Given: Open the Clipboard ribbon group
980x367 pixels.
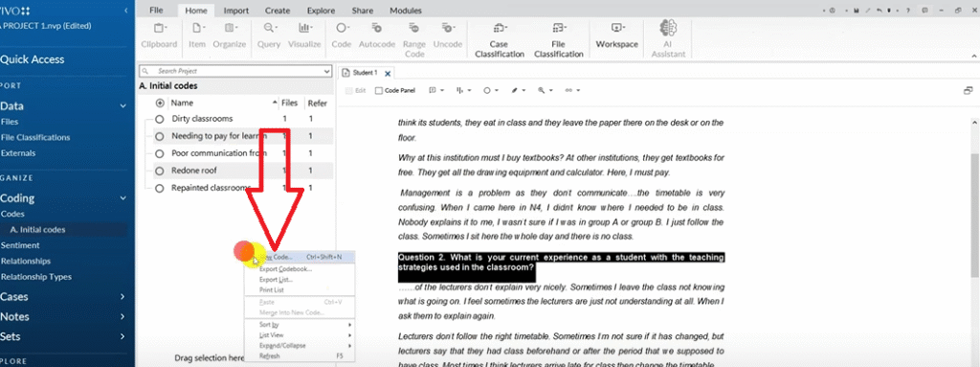Looking at the screenshot, I should click(x=159, y=35).
